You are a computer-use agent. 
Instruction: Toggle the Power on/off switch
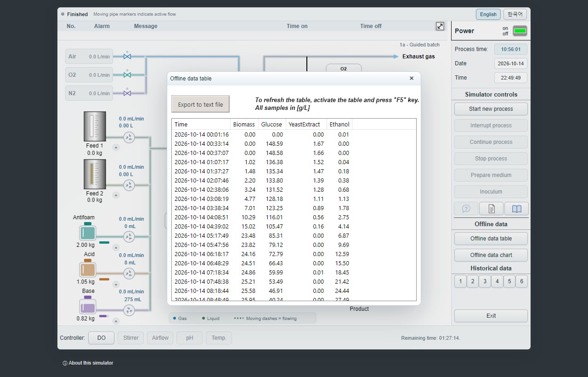coord(520,31)
